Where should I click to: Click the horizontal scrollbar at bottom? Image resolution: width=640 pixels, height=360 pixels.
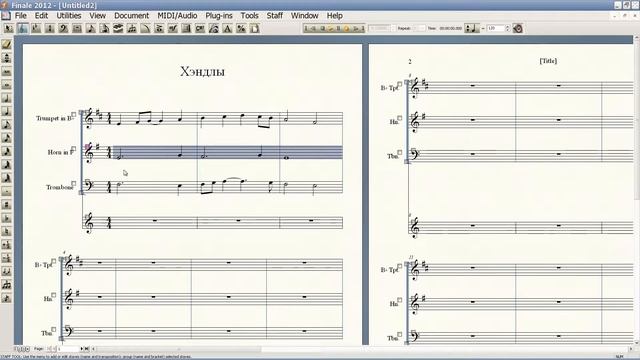pos(178,349)
